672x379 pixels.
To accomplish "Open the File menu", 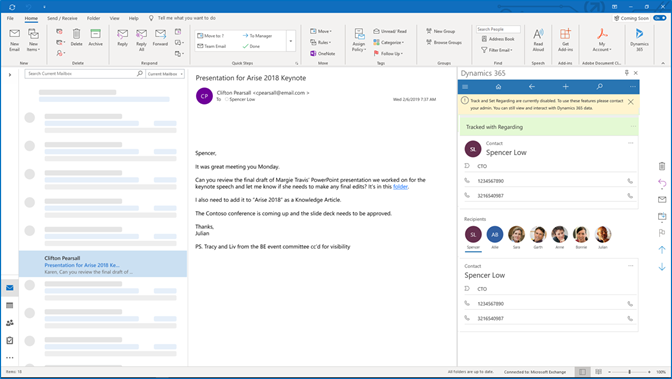I will (10, 18).
